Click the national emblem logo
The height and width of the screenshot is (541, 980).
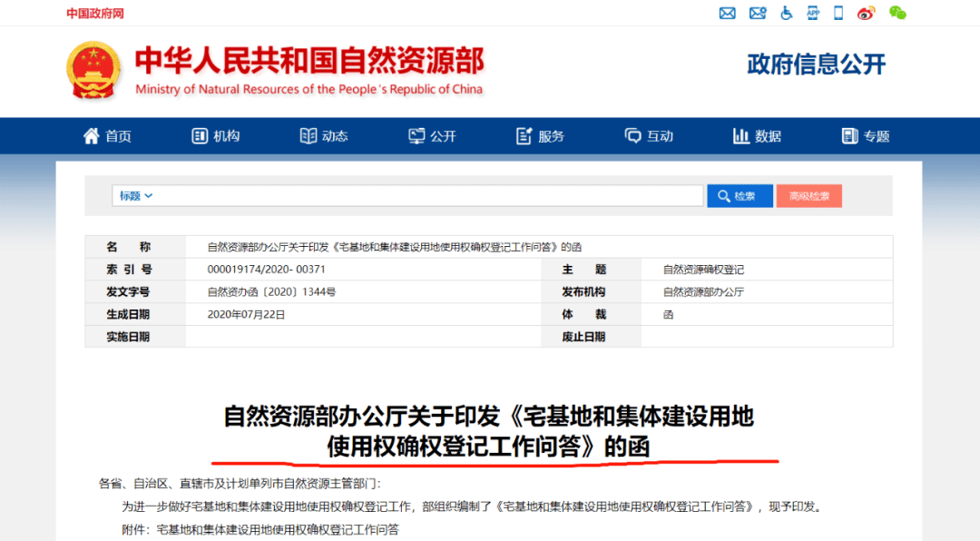pos(93,71)
